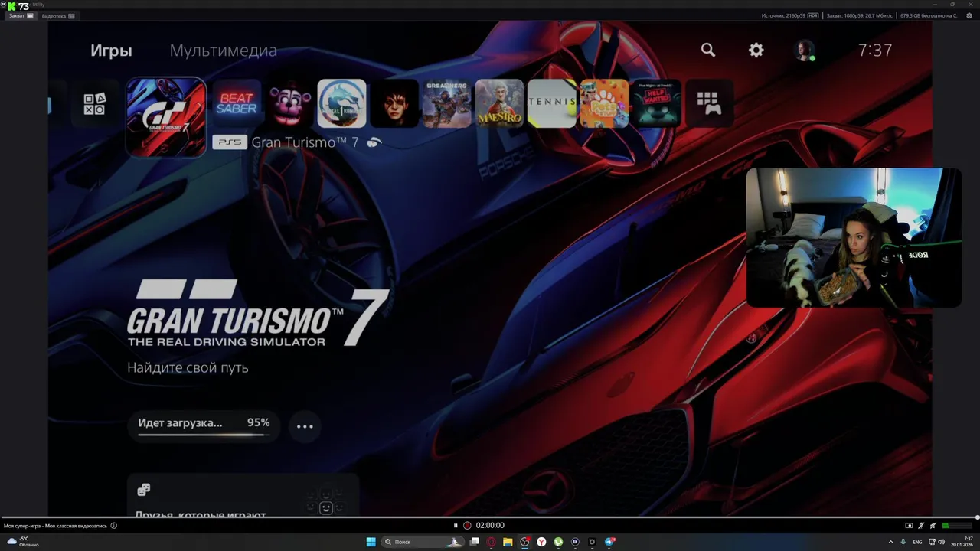The image size is (980, 551).
Task: Switch to the Мультимедиа tab
Action: pyautogui.click(x=223, y=51)
